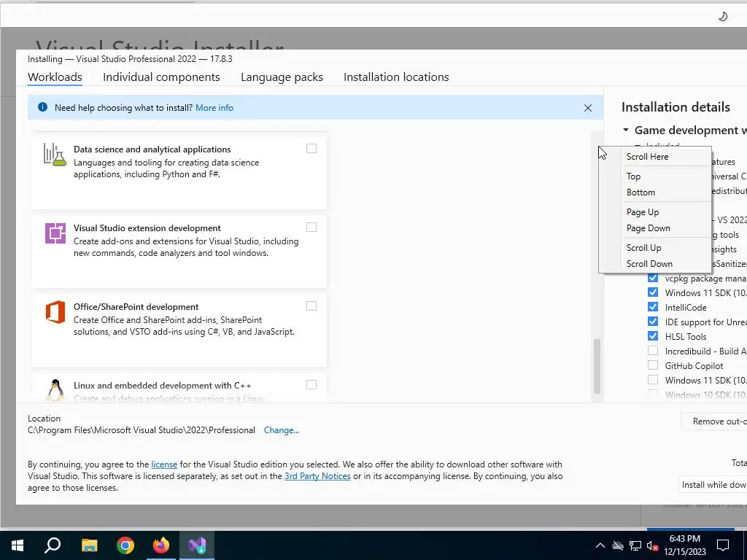Open the notification center icon
Viewport: 747px width, 560px height.
(723, 545)
